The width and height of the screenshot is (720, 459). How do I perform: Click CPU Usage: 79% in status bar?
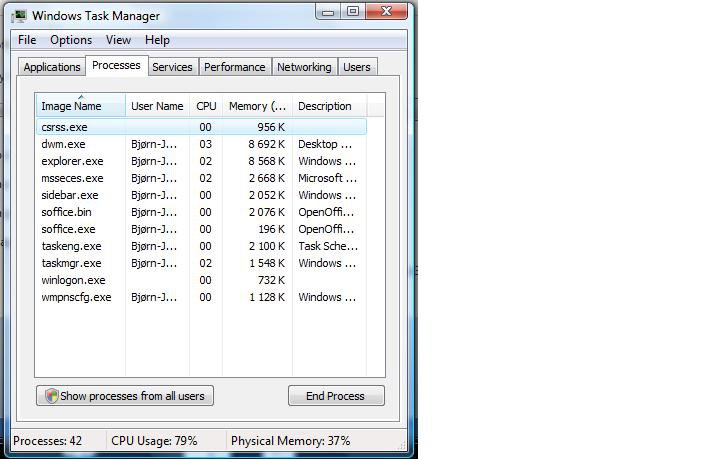coord(154,441)
